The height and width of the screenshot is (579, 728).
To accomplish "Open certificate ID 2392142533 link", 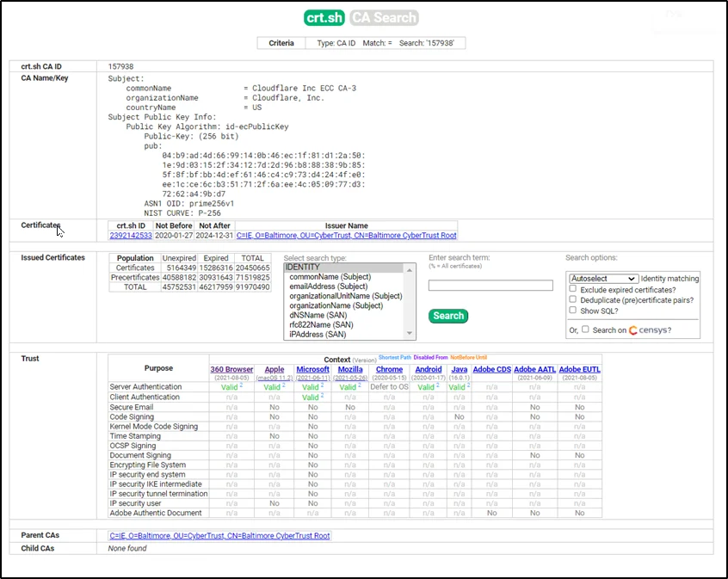I will (x=131, y=236).
